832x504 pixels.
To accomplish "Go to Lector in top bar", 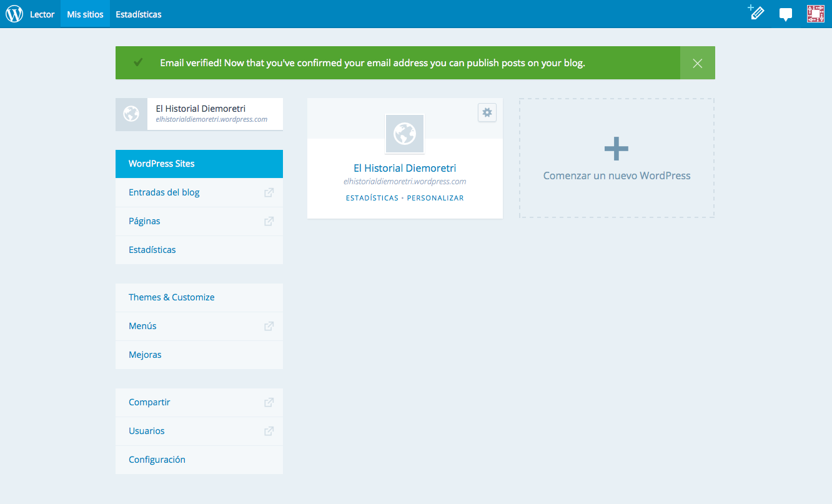I will [x=42, y=14].
